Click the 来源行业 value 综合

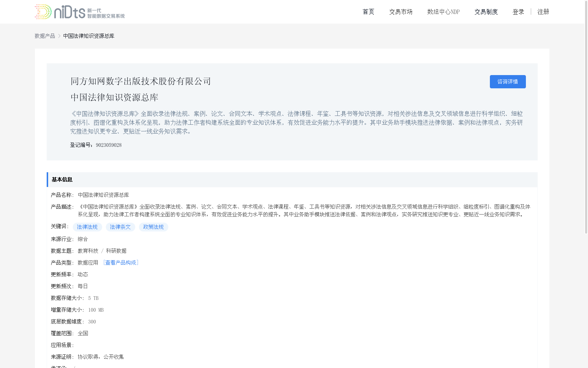tap(83, 239)
